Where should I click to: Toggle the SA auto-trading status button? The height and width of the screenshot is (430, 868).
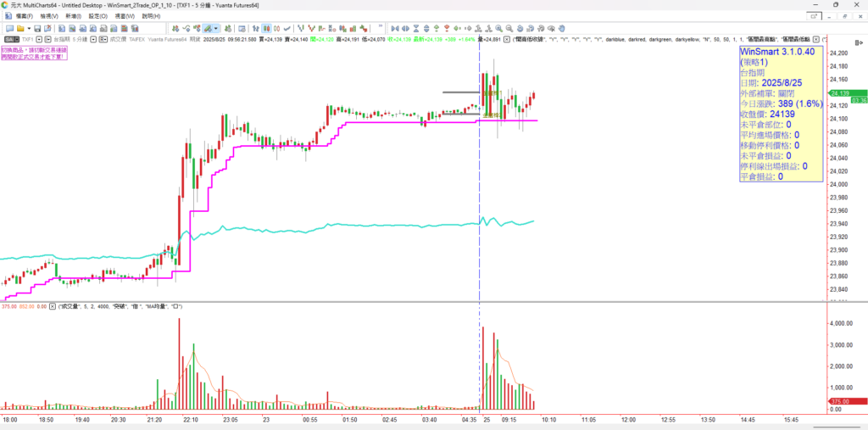10,39
